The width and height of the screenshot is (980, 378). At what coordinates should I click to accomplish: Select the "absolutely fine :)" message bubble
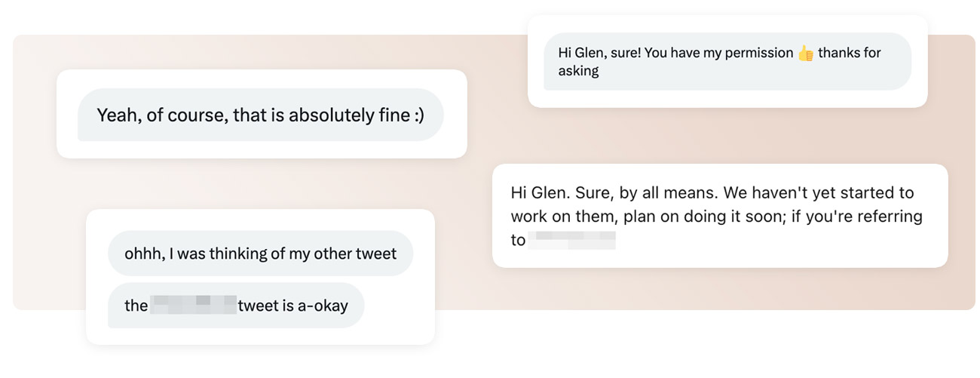261,115
